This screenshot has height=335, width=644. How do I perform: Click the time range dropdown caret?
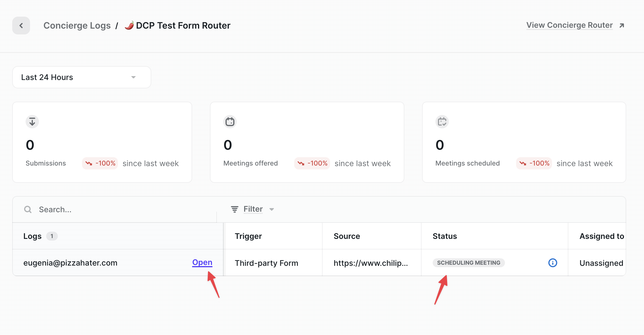(x=133, y=77)
